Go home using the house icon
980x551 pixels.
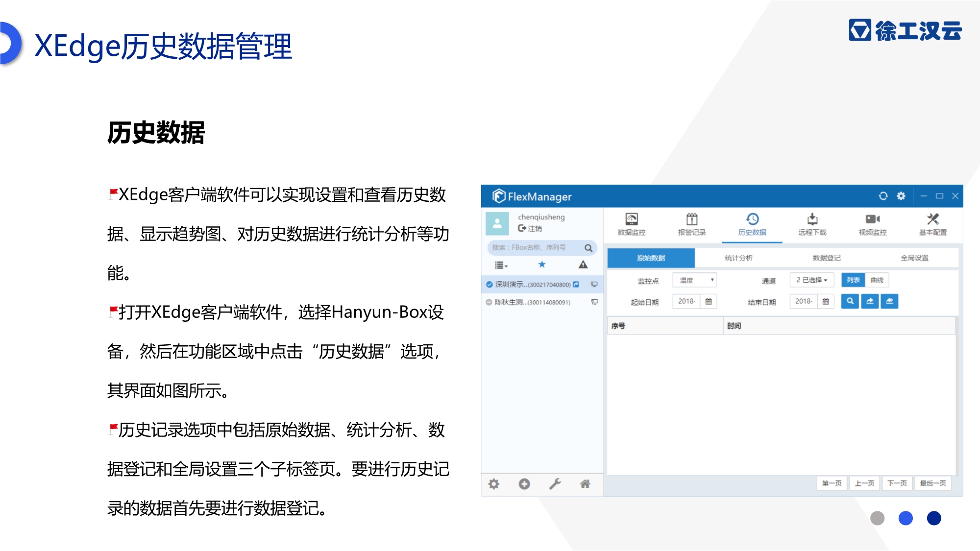[585, 484]
